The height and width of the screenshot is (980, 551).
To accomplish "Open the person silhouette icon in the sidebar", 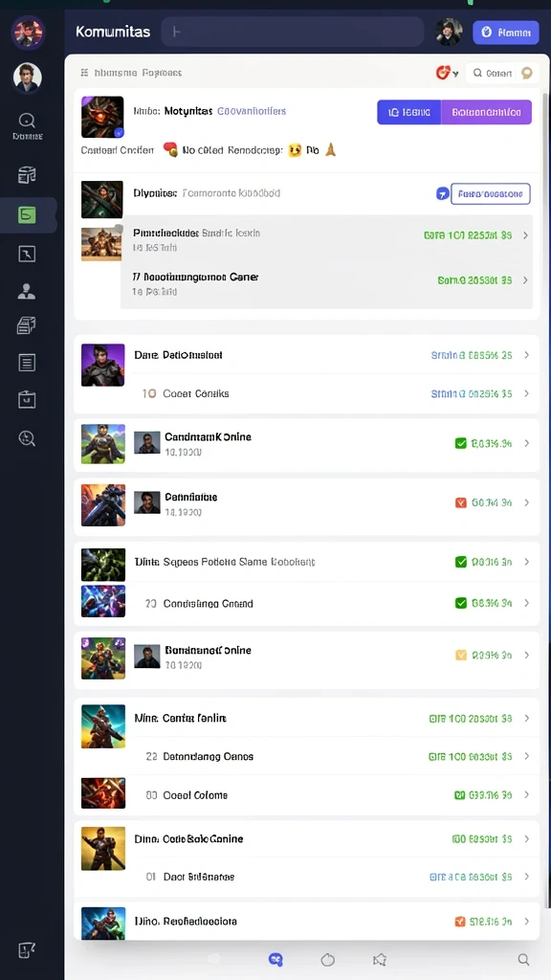I will [27, 291].
